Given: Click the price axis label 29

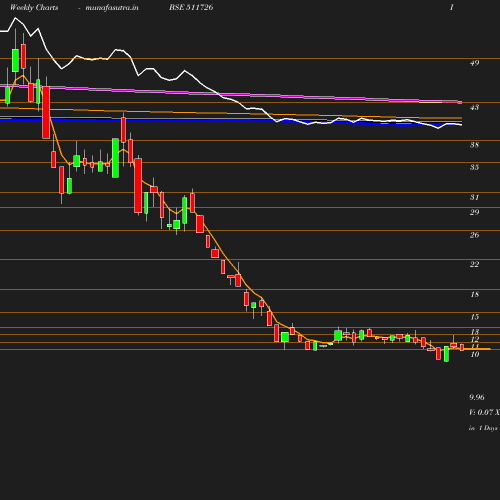Looking at the screenshot, I should [x=474, y=212].
